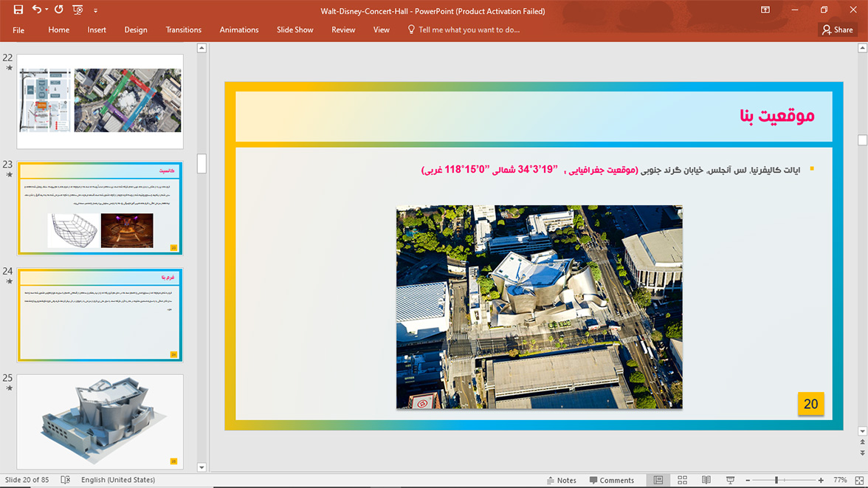
Task: Open the File menu
Action: point(18,30)
